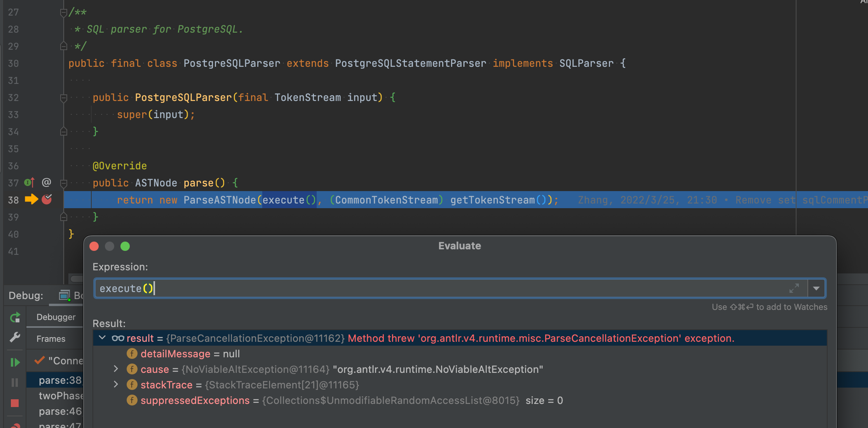Screen dimensions: 868x428
Task: Pause program in Debug panel
Action: (x=15, y=383)
